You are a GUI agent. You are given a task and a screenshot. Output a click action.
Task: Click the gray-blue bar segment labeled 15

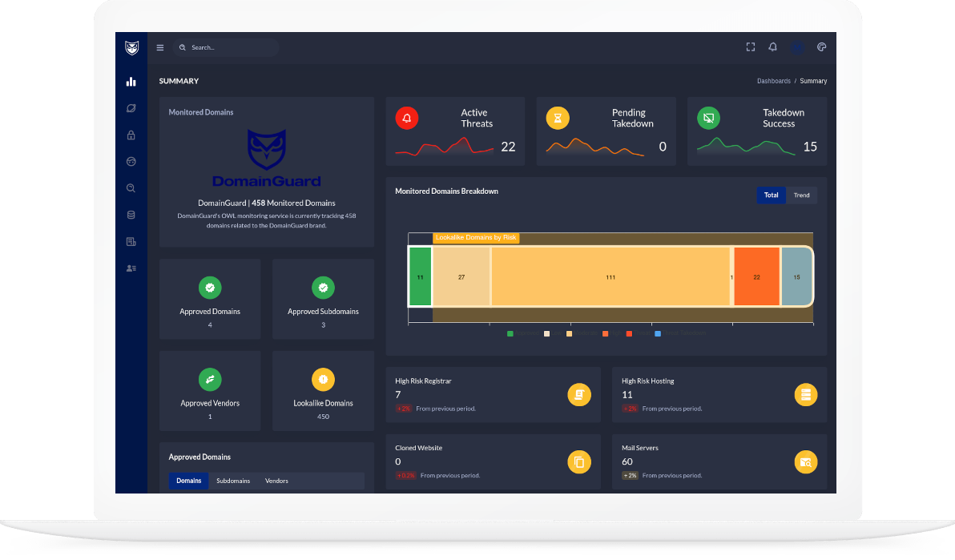point(796,276)
